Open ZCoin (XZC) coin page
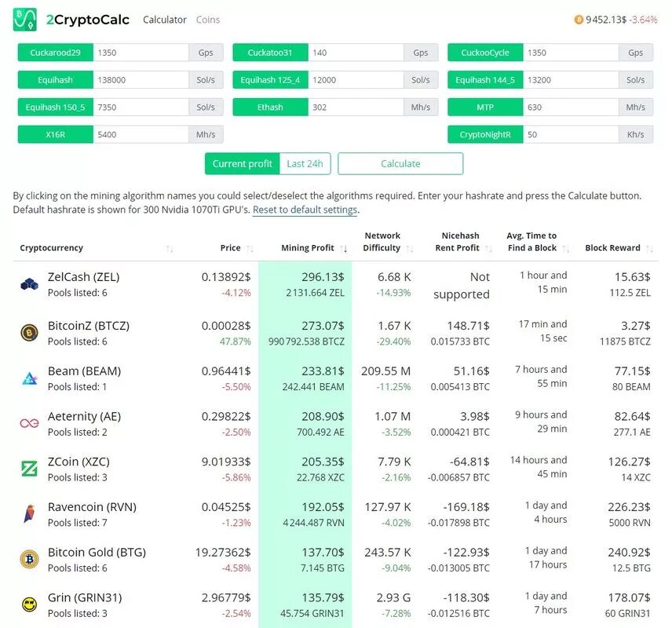 point(79,462)
